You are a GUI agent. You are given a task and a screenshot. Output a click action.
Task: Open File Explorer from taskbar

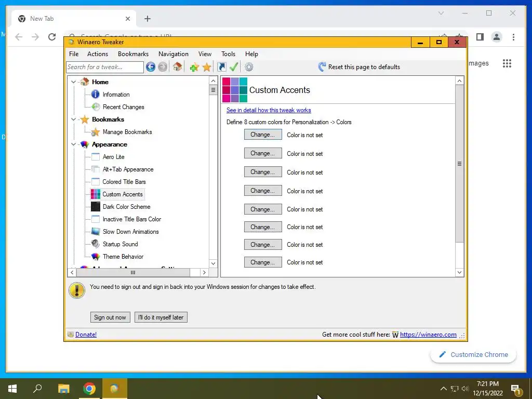(63, 389)
